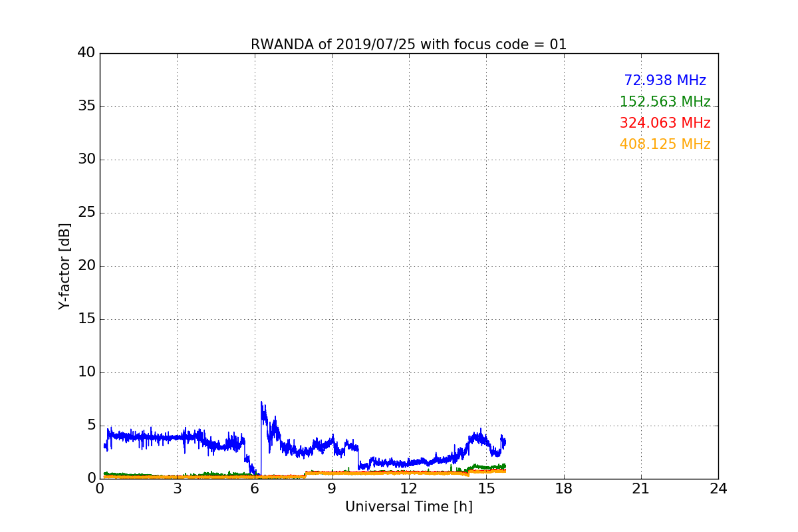Viewport: 798px width, 532px height.
Task: Click the x-axis tick label '9'
Action: click(x=332, y=489)
